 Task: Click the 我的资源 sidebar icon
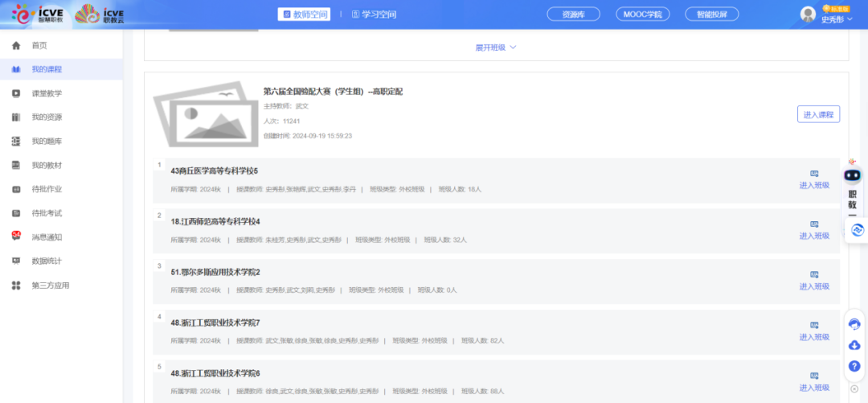click(16, 117)
